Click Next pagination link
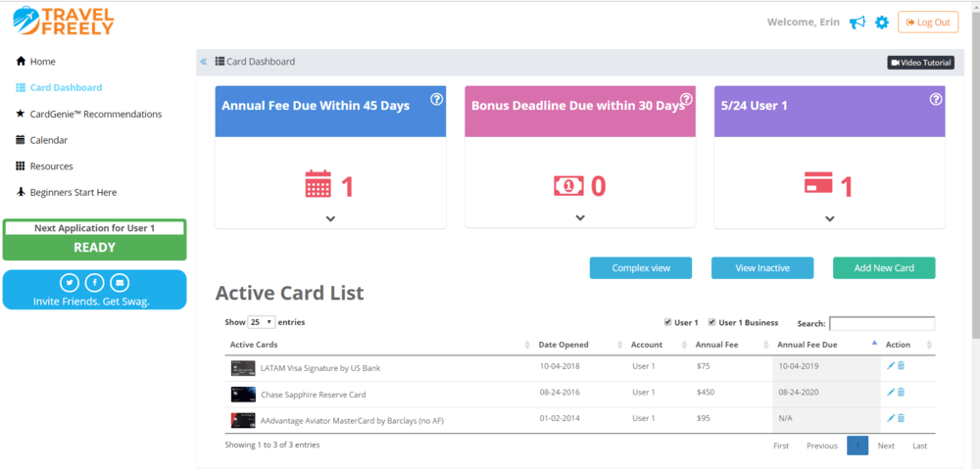980x469 pixels. 886,446
